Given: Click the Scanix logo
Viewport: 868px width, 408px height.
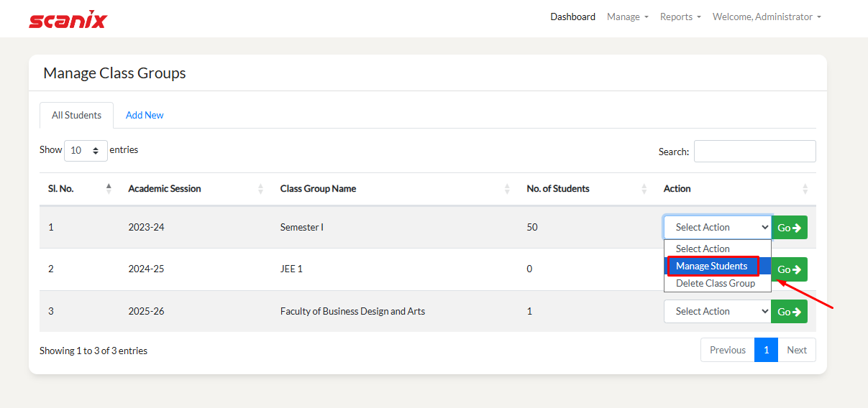Looking at the screenshot, I should pyautogui.click(x=68, y=19).
